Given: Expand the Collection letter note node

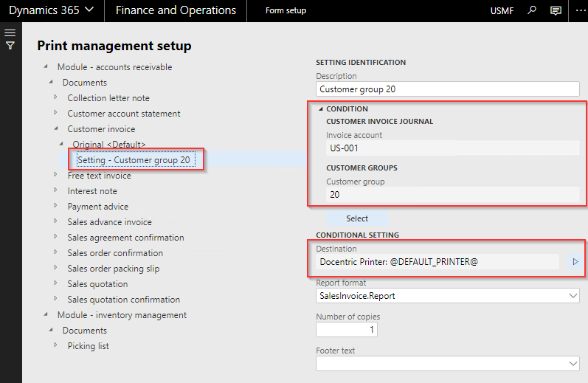Looking at the screenshot, I should [x=55, y=97].
